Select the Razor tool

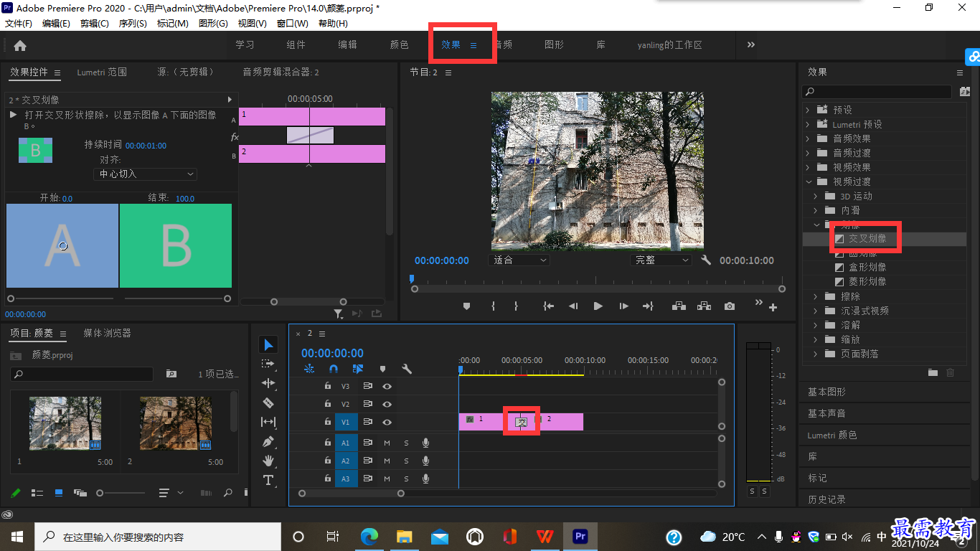[x=268, y=402]
